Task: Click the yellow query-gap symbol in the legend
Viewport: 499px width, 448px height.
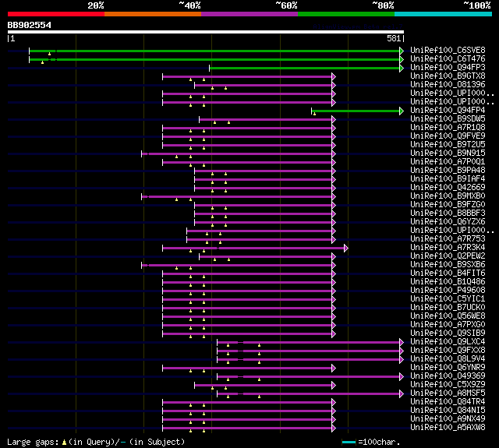Action: (x=64, y=443)
